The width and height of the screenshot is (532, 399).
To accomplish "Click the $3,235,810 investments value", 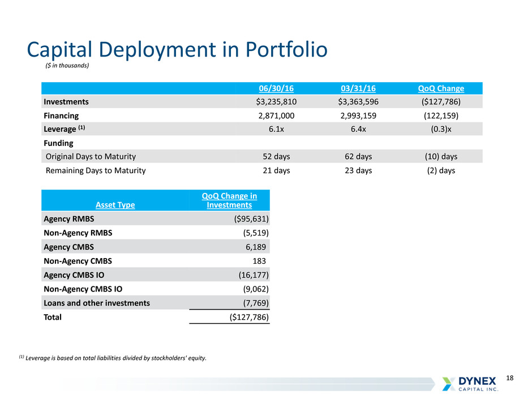I will pyautogui.click(x=277, y=102).
